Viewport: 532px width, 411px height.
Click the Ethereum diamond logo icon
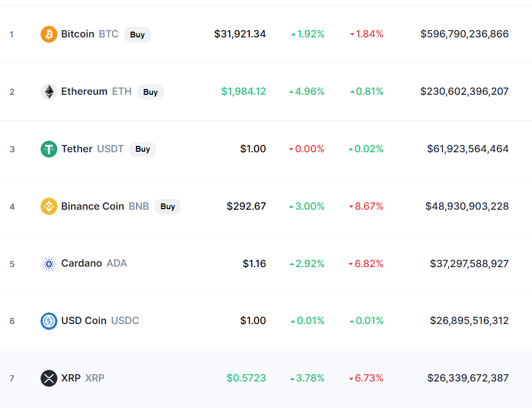pos(49,92)
